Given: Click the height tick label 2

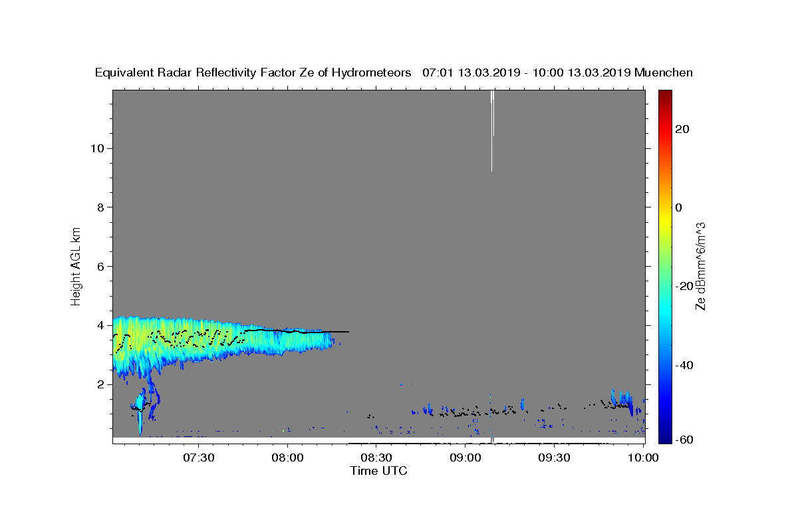Looking at the screenshot, I should point(99,384).
